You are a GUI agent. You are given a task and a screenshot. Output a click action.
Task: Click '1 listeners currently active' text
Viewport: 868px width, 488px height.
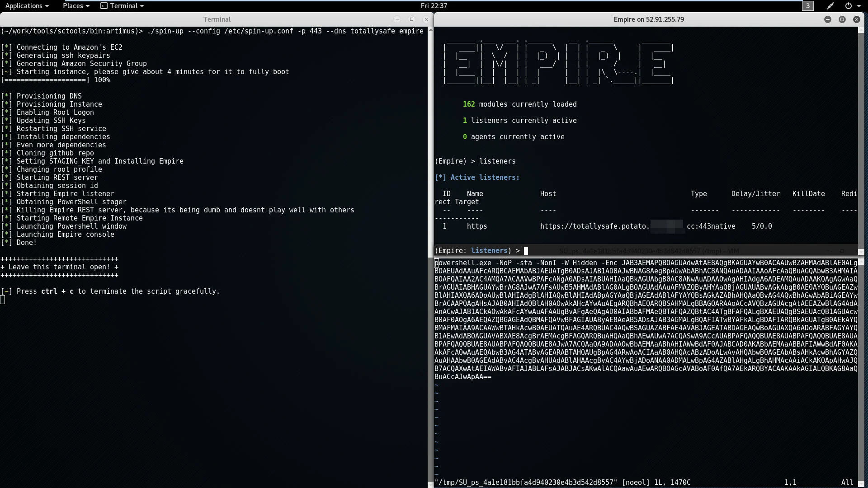520,121
